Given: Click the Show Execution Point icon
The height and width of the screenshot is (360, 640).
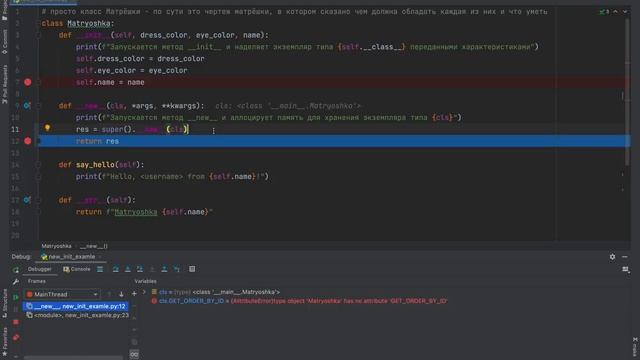Looking at the screenshot, I should [100, 269].
